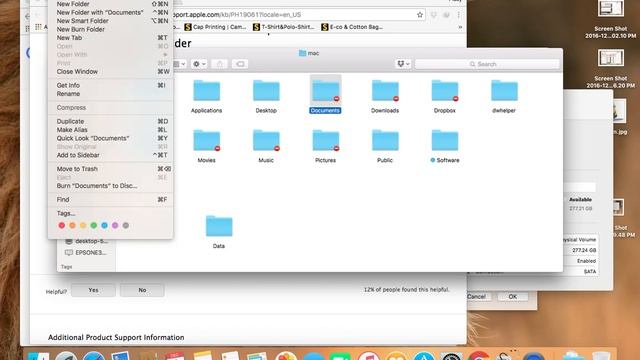
Task: Select the Downloads folder icon
Action: (385, 91)
